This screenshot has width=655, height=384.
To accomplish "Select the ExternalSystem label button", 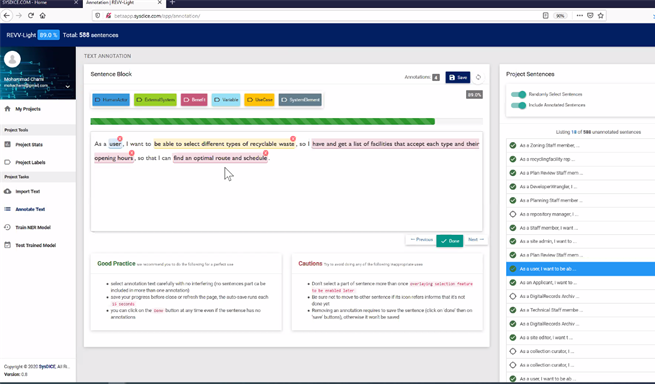I will point(155,100).
